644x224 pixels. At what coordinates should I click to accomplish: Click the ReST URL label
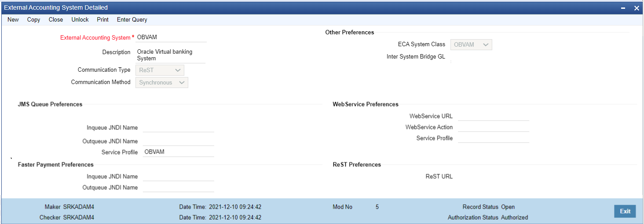click(439, 176)
